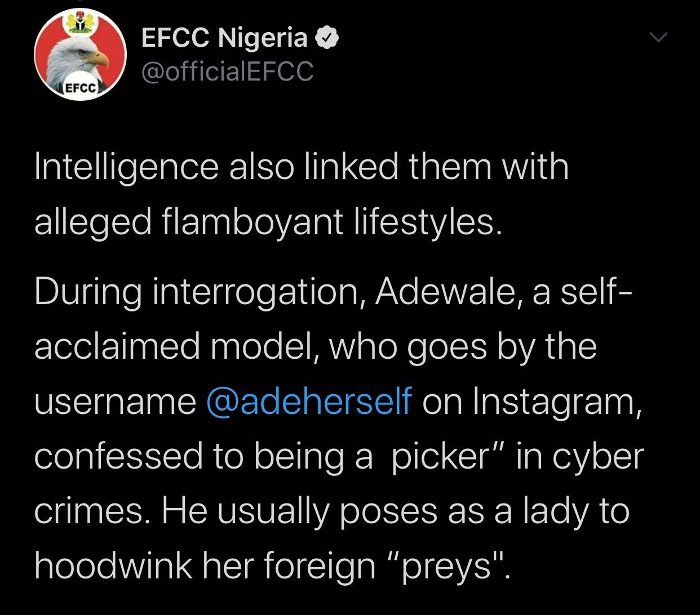Click the verified badge beside EFCC Nigeria
This screenshot has width=700, height=615.
tap(326, 38)
